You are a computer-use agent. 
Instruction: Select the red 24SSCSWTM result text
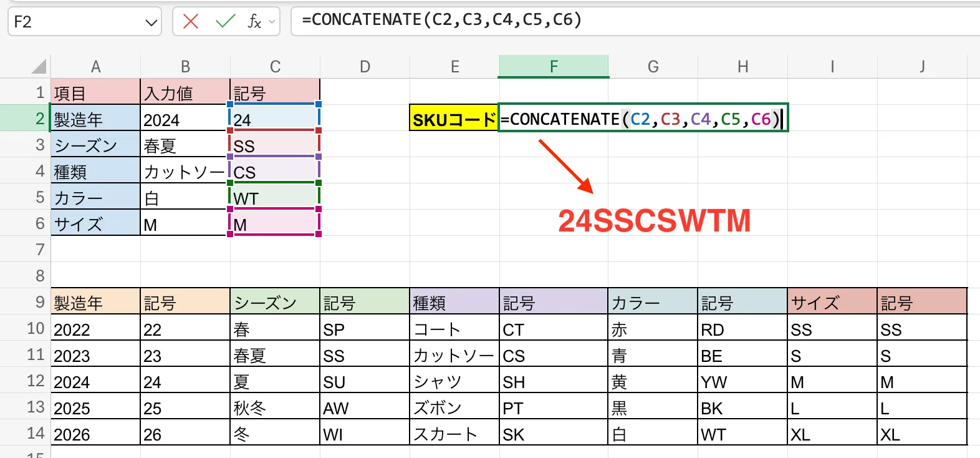coord(654,221)
